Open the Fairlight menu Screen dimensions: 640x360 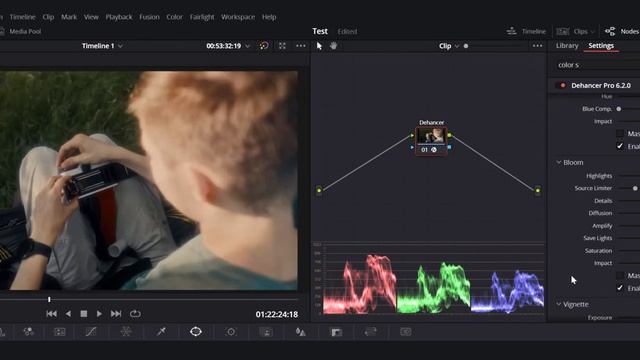click(202, 17)
